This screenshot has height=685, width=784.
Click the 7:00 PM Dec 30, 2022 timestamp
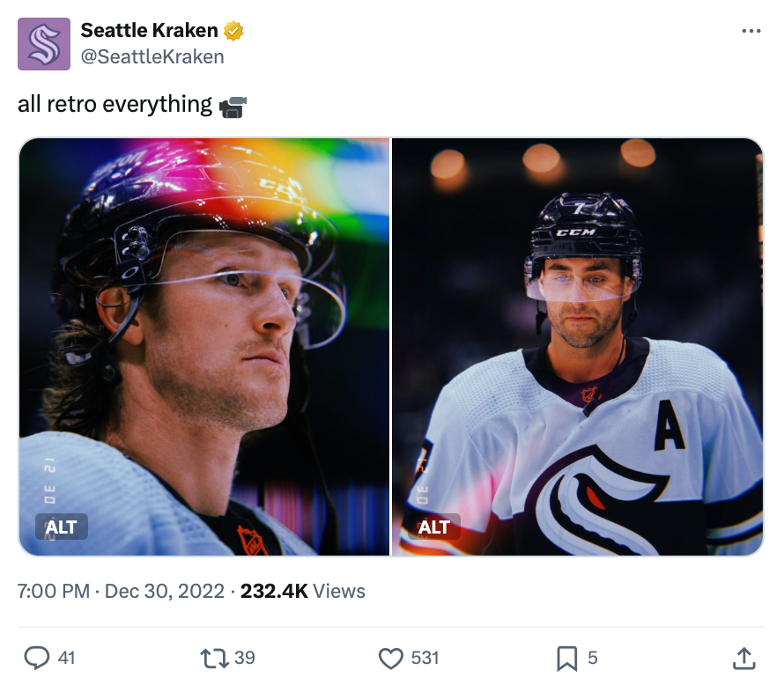(x=121, y=591)
